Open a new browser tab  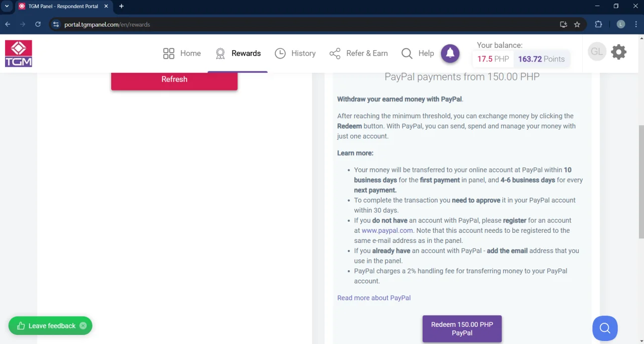tap(121, 6)
